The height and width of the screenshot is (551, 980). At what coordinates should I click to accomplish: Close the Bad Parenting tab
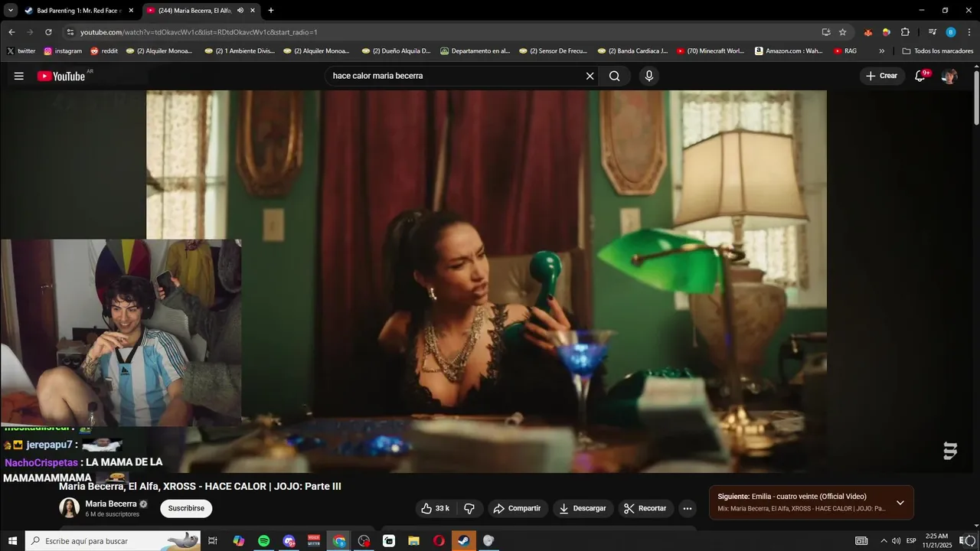click(131, 11)
